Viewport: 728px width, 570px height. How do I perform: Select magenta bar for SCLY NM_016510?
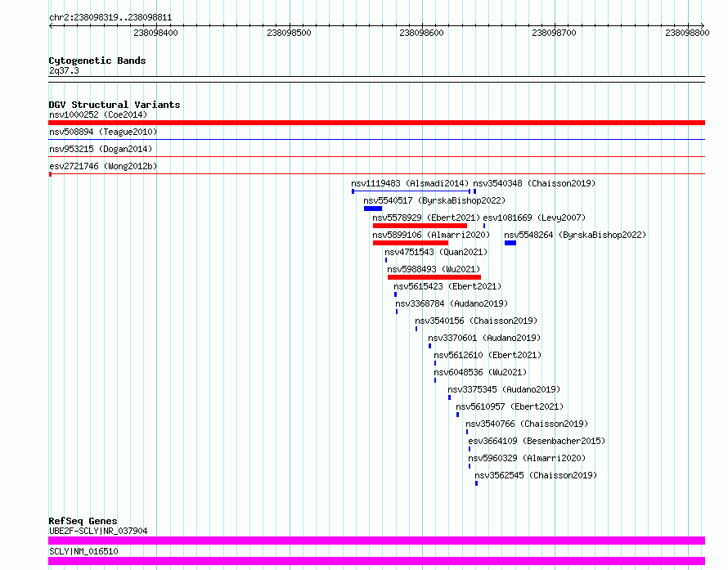pyautogui.click(x=376, y=561)
